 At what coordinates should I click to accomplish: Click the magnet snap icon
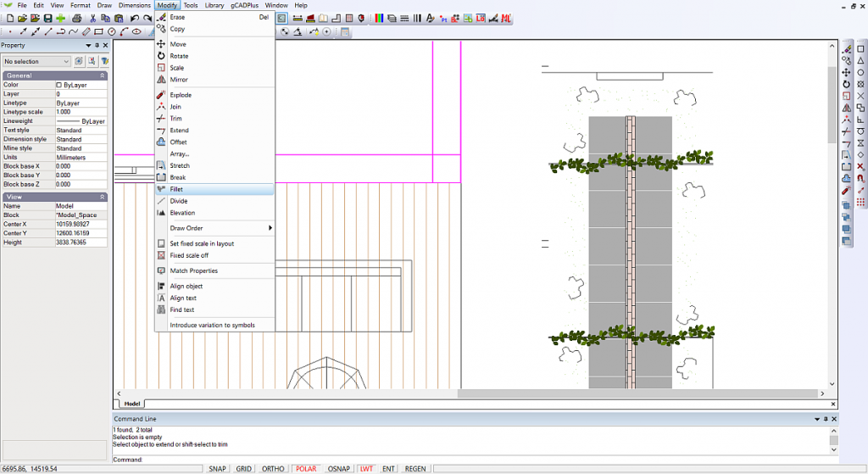click(860, 178)
